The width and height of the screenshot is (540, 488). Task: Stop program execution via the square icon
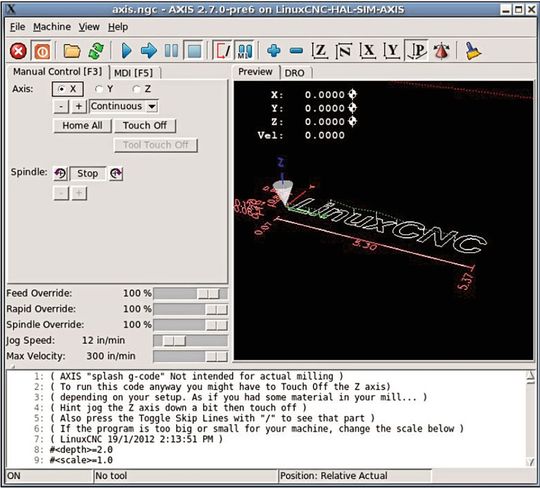pyautogui.click(x=194, y=51)
